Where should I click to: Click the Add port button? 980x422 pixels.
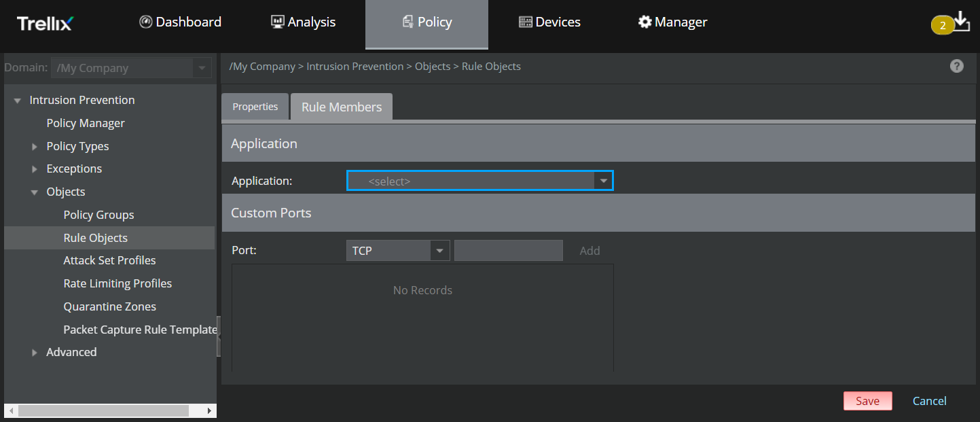pos(589,251)
